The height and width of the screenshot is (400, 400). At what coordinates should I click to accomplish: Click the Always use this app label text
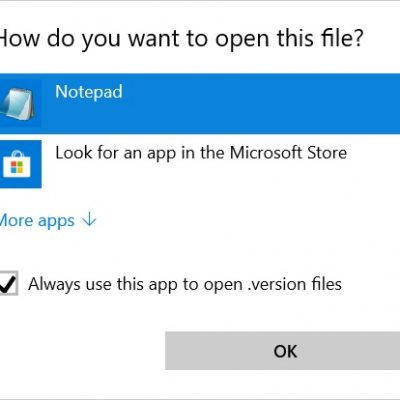tap(185, 285)
